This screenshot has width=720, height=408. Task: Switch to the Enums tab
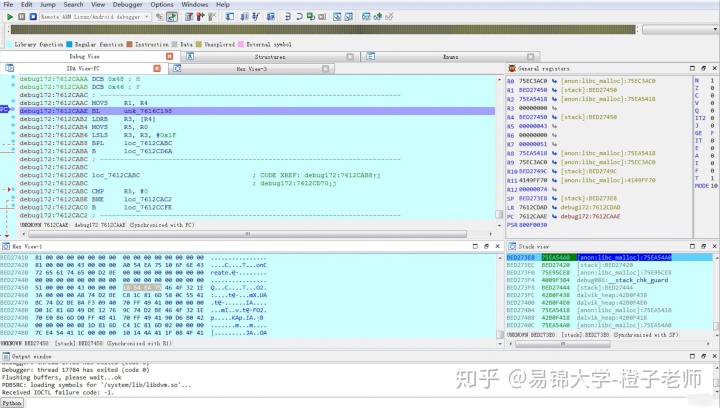(x=450, y=57)
